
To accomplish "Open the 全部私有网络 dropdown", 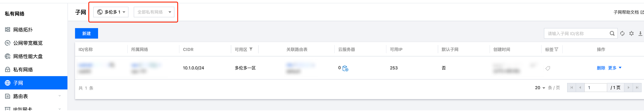I will coord(154,12).
